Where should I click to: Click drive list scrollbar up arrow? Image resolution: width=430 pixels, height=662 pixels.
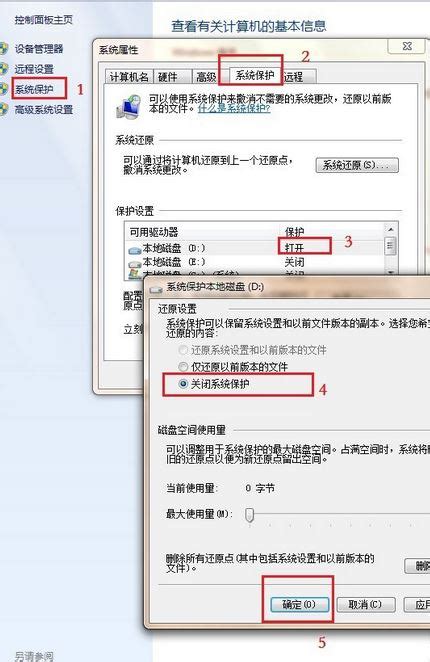tap(390, 230)
